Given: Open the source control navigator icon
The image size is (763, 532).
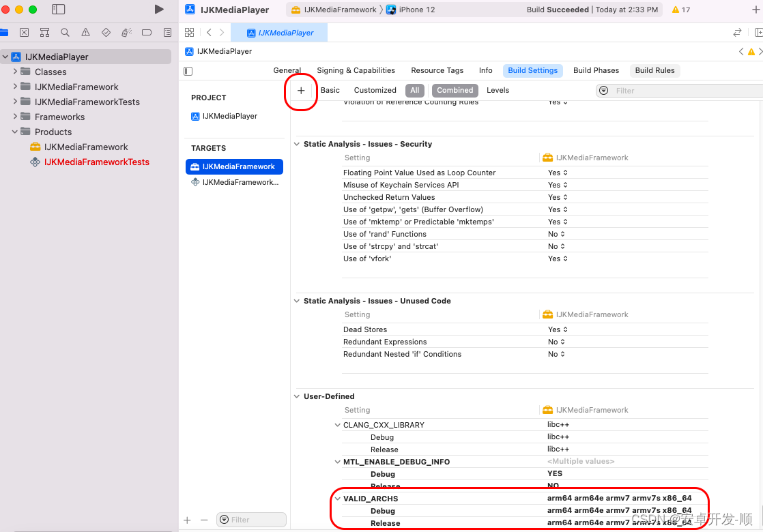Looking at the screenshot, I should (x=25, y=33).
